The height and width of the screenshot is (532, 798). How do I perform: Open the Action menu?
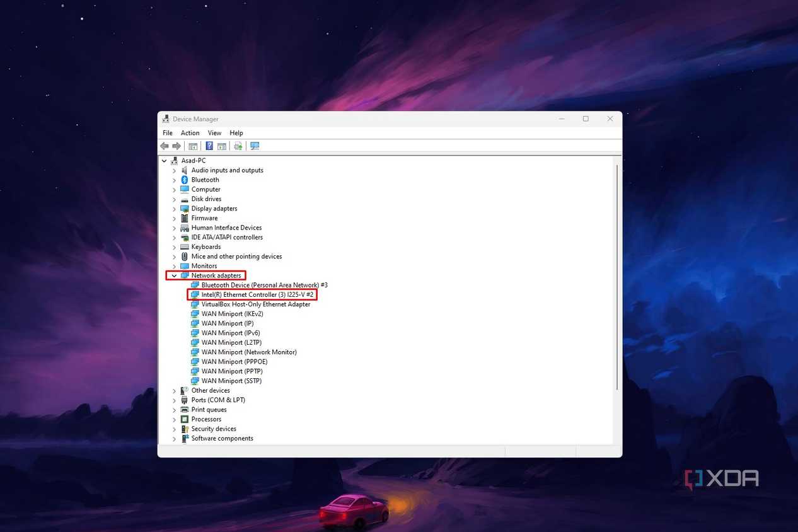click(190, 133)
